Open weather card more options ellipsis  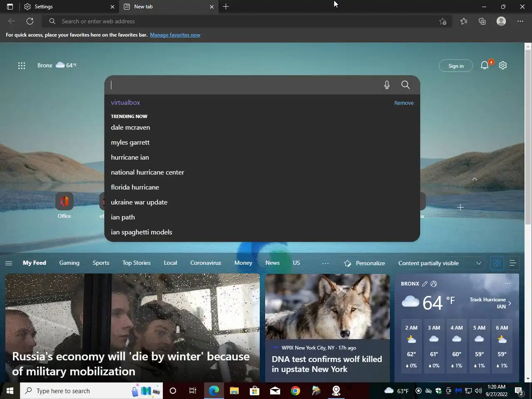tap(507, 283)
